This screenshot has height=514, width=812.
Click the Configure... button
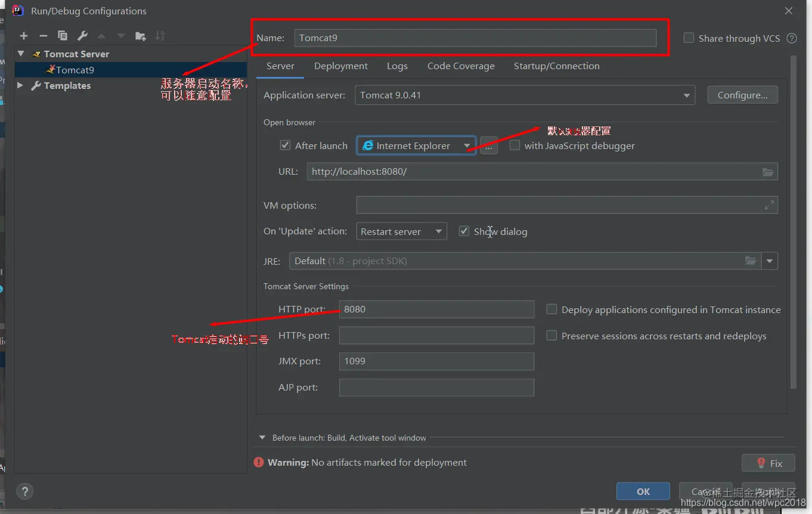point(742,95)
